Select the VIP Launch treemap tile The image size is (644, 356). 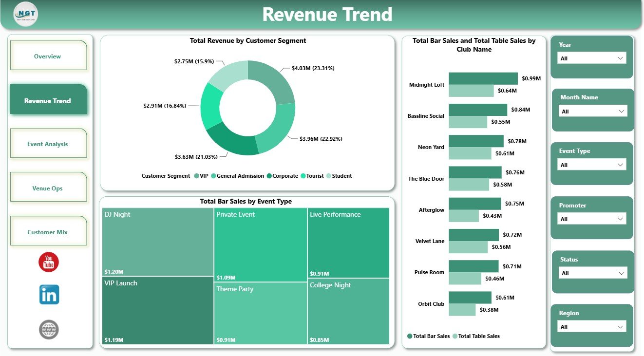(158, 310)
